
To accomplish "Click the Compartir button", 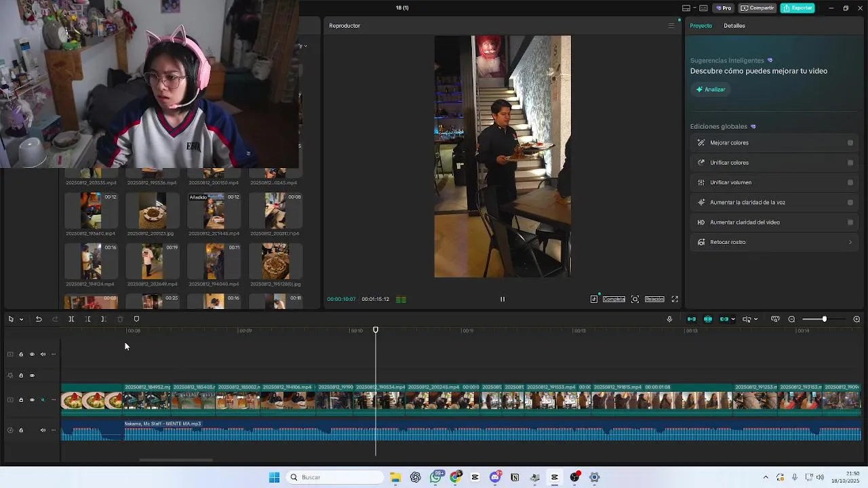I will pos(757,8).
